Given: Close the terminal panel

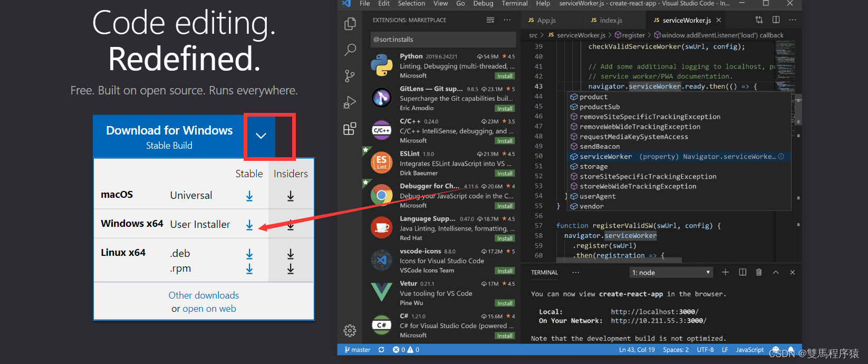Looking at the screenshot, I should [792, 272].
